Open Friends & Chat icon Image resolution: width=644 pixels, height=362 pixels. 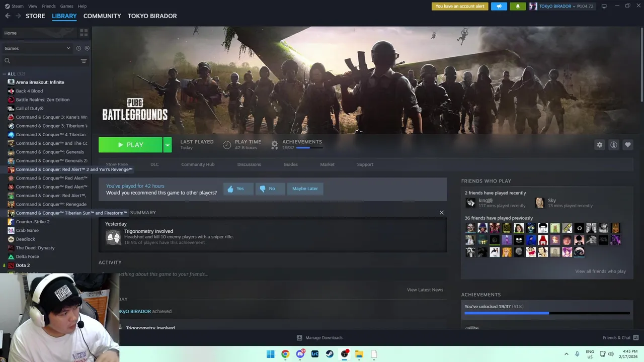636,338
